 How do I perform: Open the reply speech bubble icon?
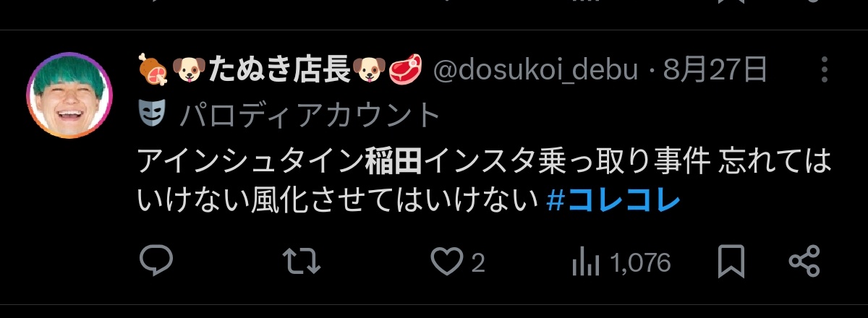pyautogui.click(x=156, y=262)
